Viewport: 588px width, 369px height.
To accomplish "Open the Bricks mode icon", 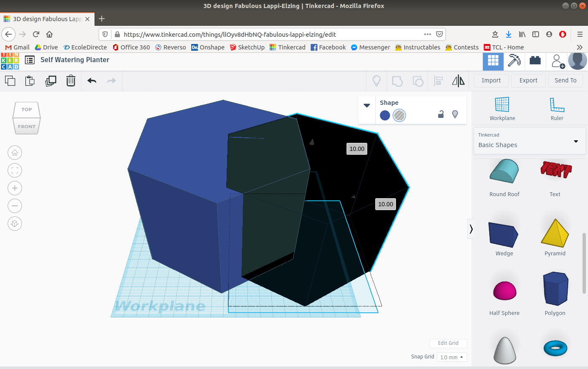I will pyautogui.click(x=535, y=60).
